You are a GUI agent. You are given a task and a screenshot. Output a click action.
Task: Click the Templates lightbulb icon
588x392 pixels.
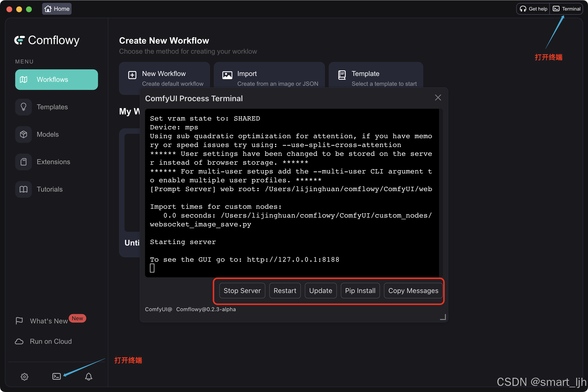tap(24, 107)
